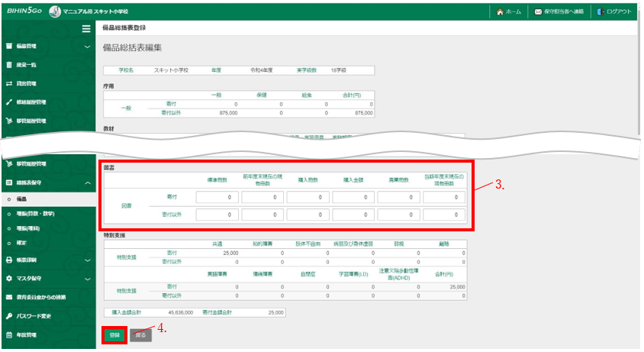This screenshot has width=644, height=352.
Task: Click the logout icon at top right
Action: 601,12
